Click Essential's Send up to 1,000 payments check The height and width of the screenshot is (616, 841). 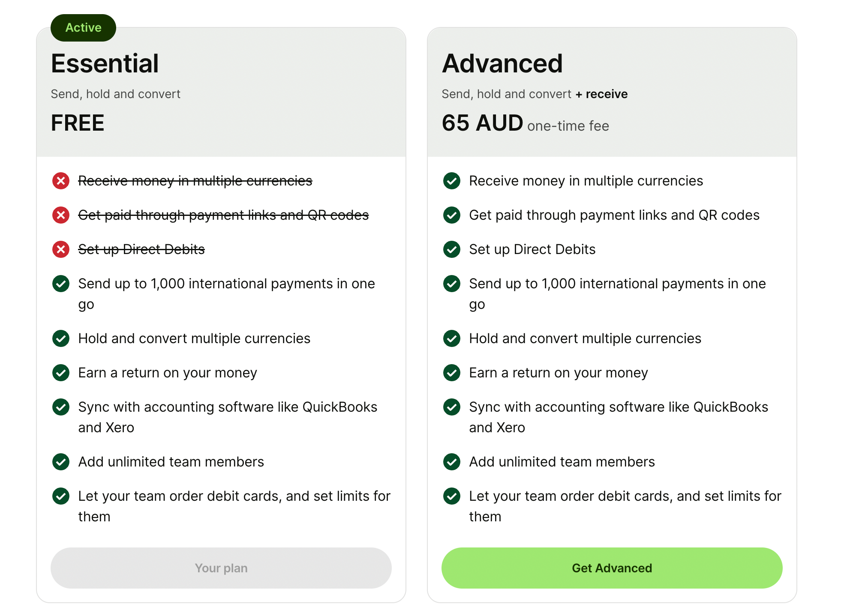pyautogui.click(x=61, y=284)
